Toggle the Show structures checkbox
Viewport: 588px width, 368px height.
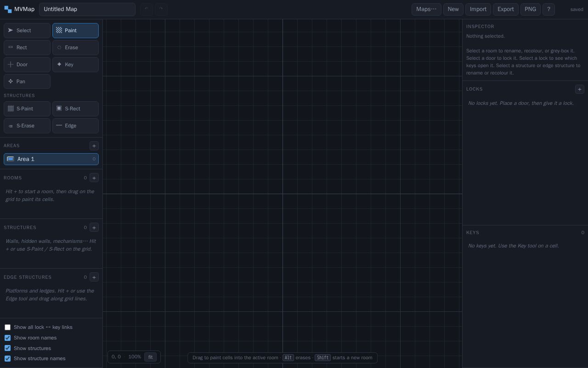[7, 348]
